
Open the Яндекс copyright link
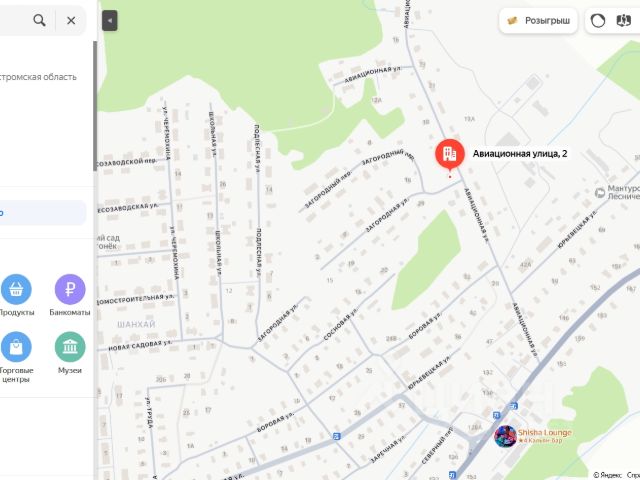pyautogui.click(x=608, y=475)
